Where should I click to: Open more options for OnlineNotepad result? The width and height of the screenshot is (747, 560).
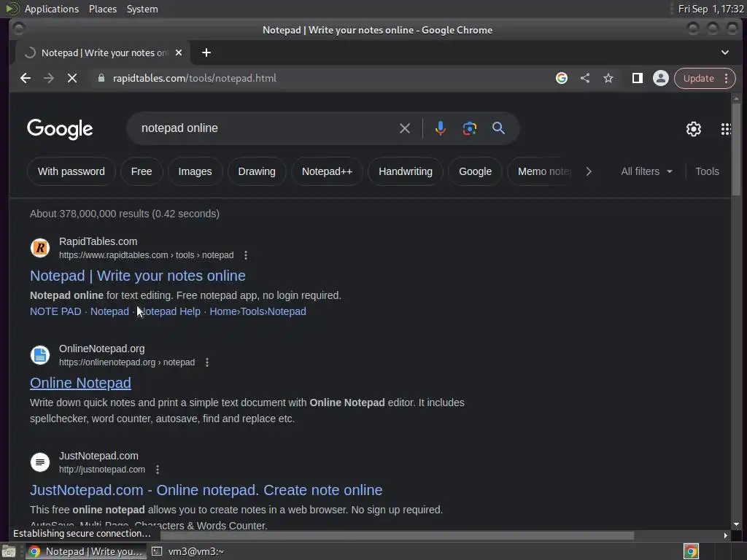coord(206,362)
